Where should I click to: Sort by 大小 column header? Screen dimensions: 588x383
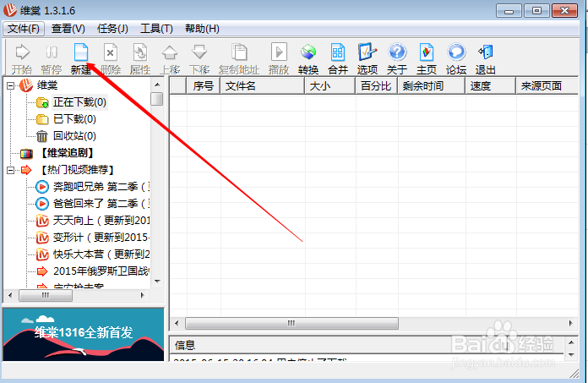(330, 86)
